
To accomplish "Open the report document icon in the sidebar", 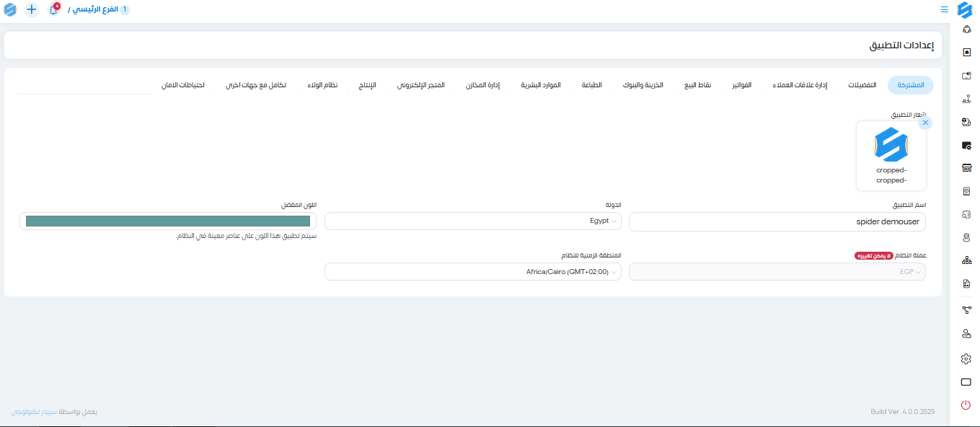I will click(x=966, y=284).
